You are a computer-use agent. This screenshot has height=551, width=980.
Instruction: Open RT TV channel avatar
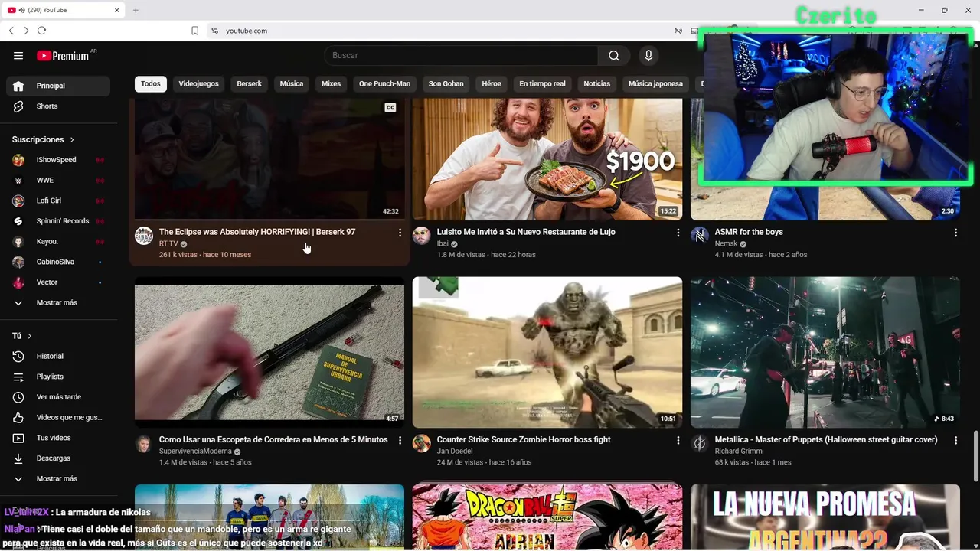[144, 236]
